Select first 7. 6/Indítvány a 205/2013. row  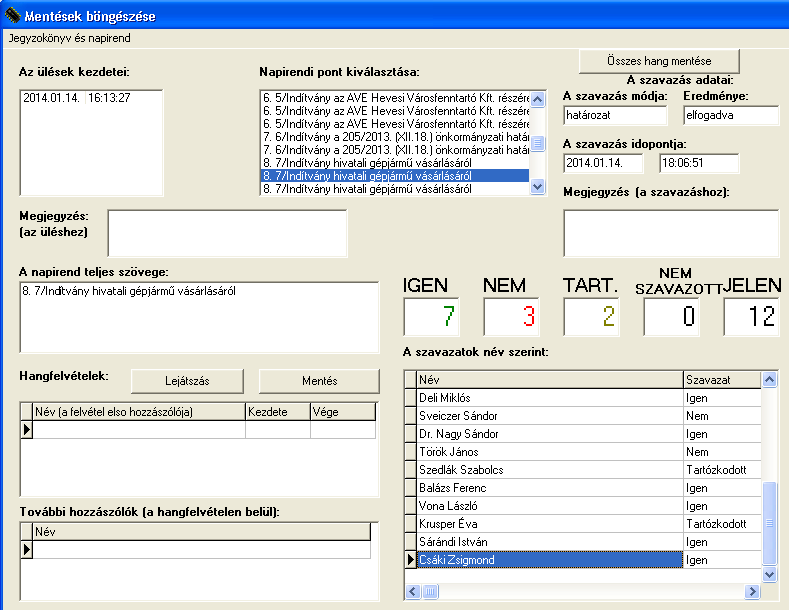(395, 137)
